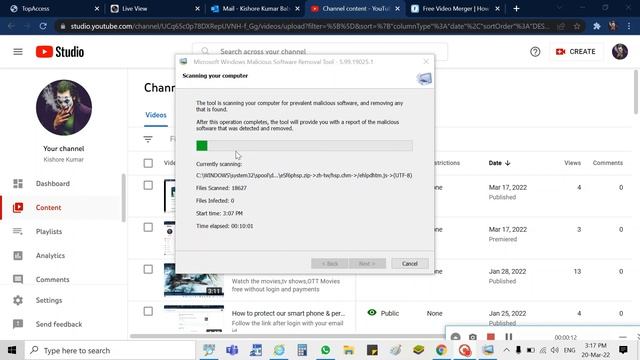
Task: Click the volume speaker tray icon
Action: pyautogui.click(x=554, y=350)
